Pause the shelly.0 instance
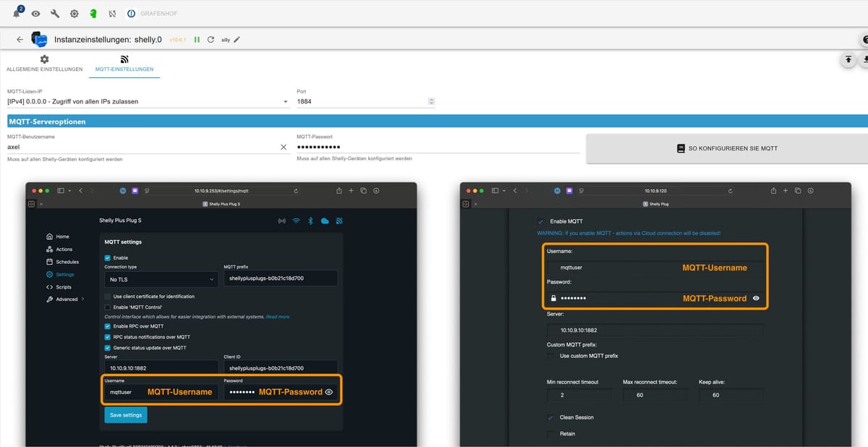This screenshot has height=447, width=868. click(197, 40)
